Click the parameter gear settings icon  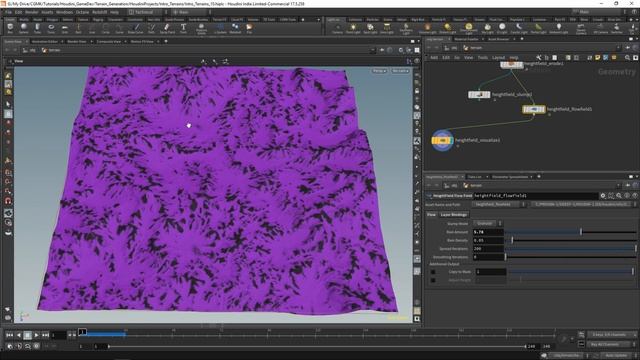coord(602,196)
